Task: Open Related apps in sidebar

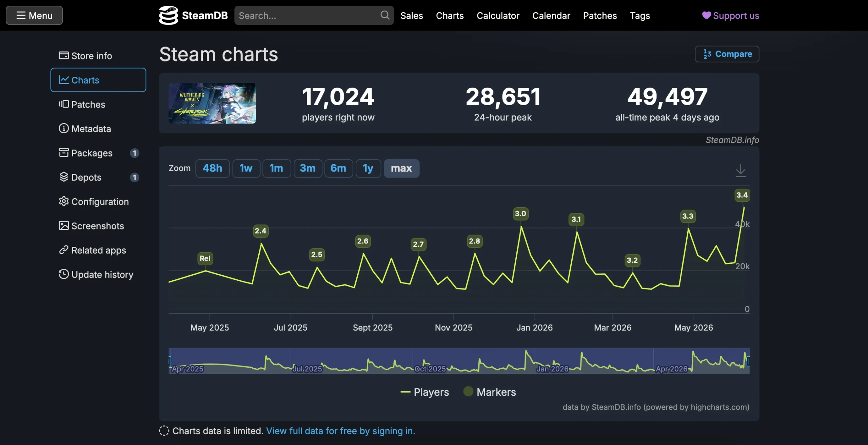Action: pos(98,250)
